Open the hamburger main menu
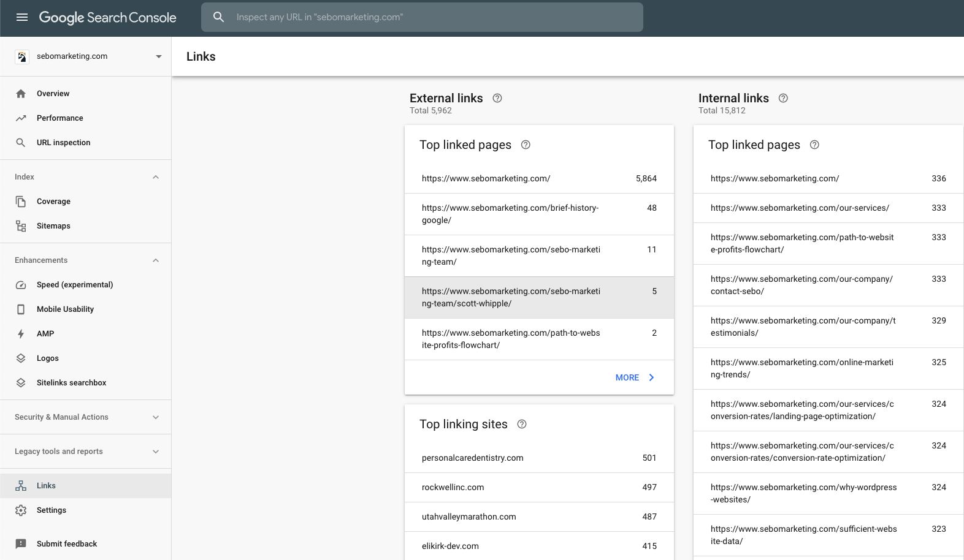Image resolution: width=964 pixels, height=560 pixels. [22, 17]
